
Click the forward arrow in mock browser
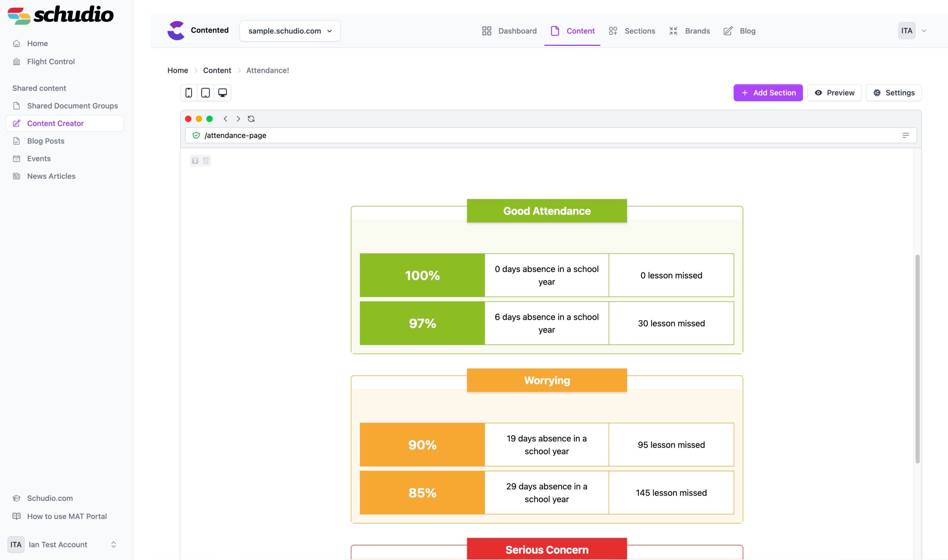pyautogui.click(x=238, y=119)
